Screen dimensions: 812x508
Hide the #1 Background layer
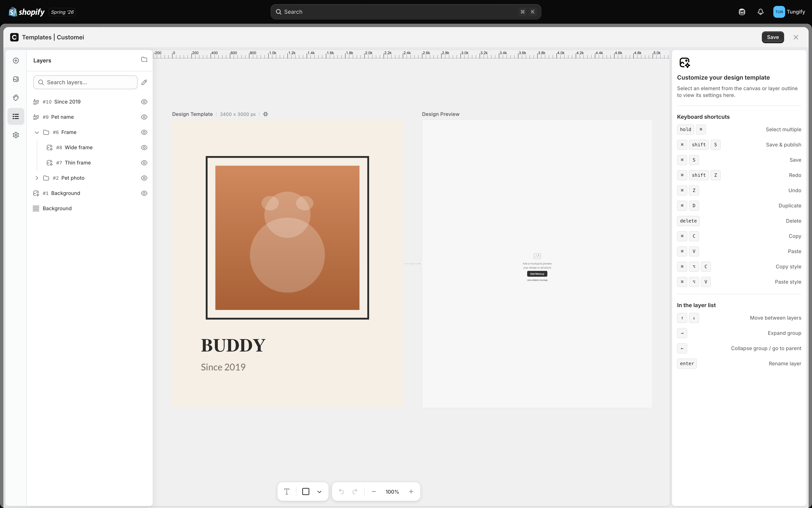144,193
